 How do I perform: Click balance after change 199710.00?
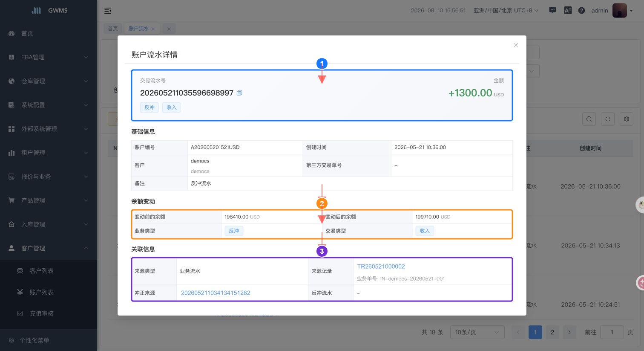(427, 217)
